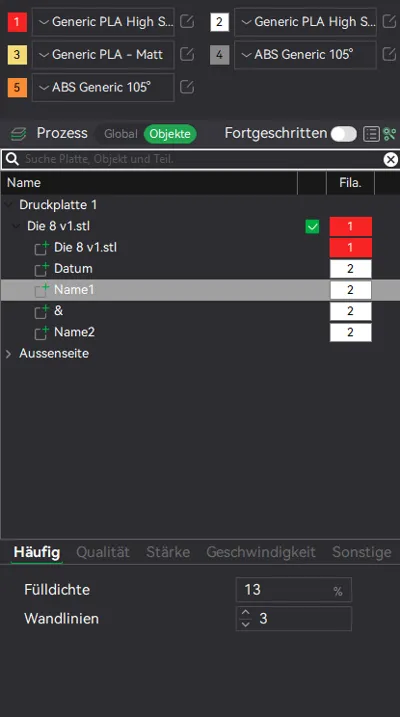Click the green preset compare icon
This screenshot has height=717, width=400.
click(390, 134)
